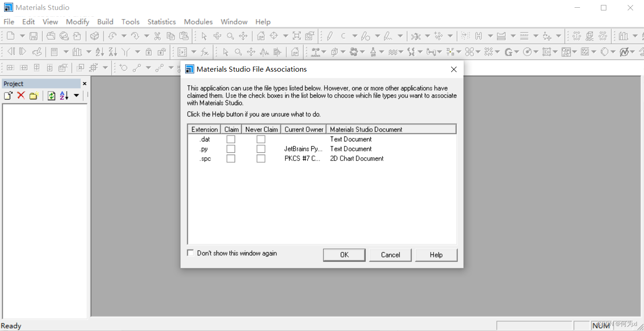Click the Materials Studio Document column header
Image resolution: width=644 pixels, height=331 pixels.
[391, 129]
